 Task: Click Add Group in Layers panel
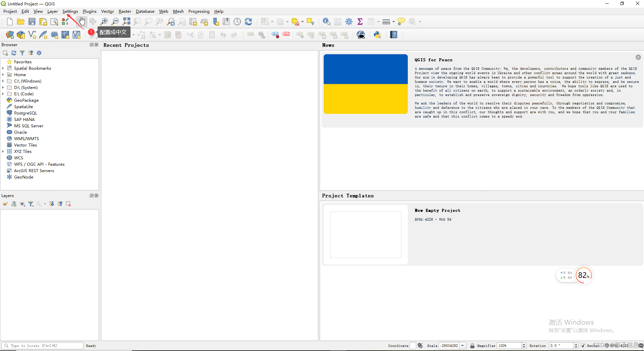tap(14, 204)
